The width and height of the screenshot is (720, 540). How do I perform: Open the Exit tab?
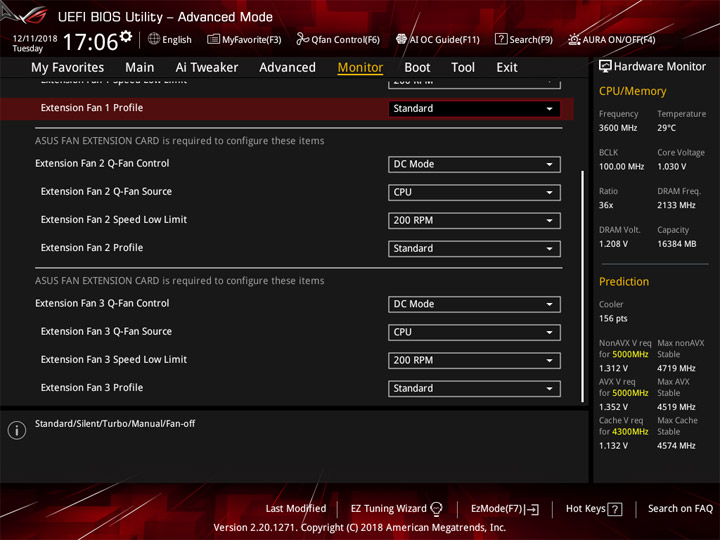pyautogui.click(x=506, y=68)
